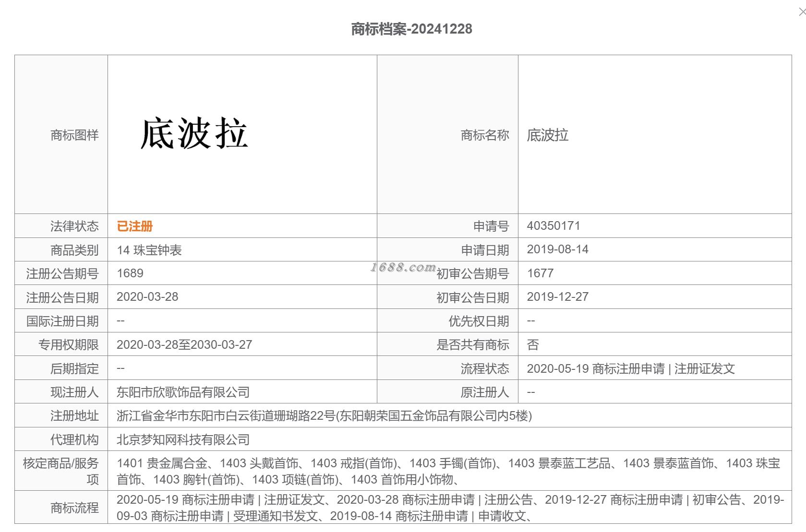This screenshot has height=532, width=806.
Task: Close the trademark archive dialog
Action: click(x=802, y=12)
